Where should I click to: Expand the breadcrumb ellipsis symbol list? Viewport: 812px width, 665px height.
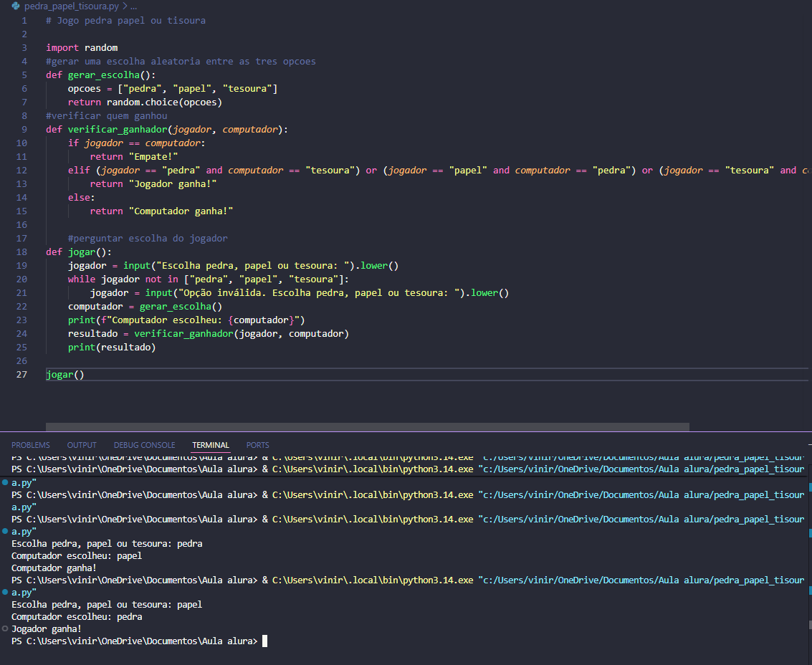[133, 6]
